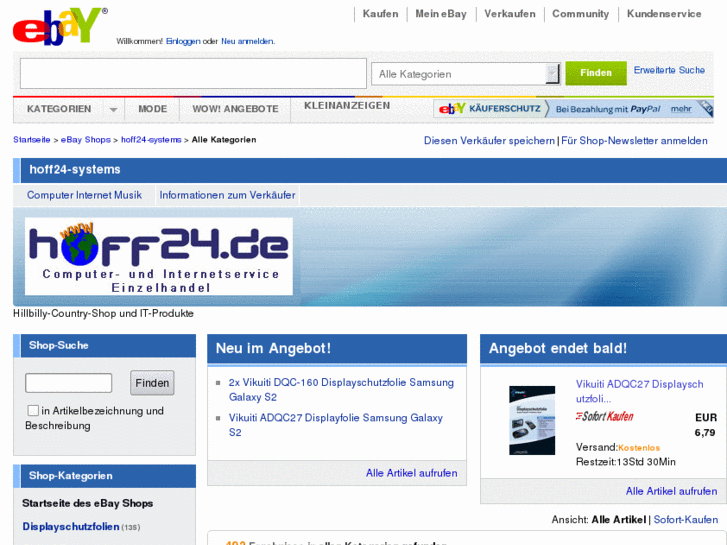
Task: Click the Shop-Suche Finden button
Action: [x=152, y=383]
